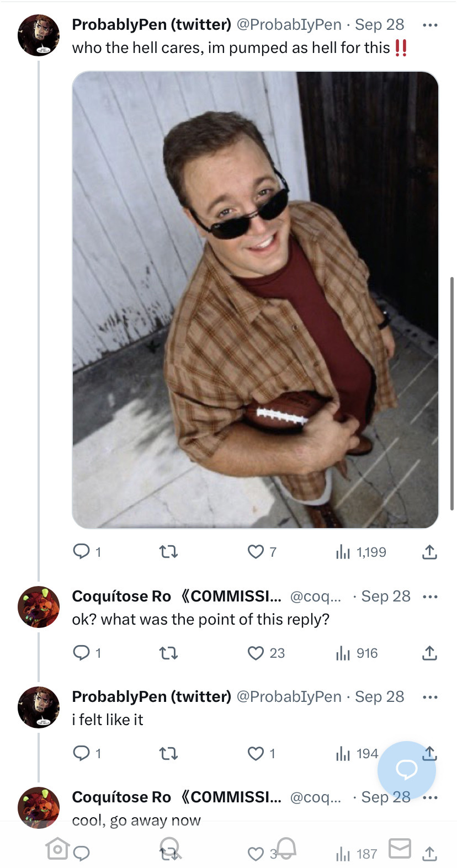Screen dimensions: 457x868
Task: Open more options on "what was the point" tweet
Action: [x=429, y=597]
